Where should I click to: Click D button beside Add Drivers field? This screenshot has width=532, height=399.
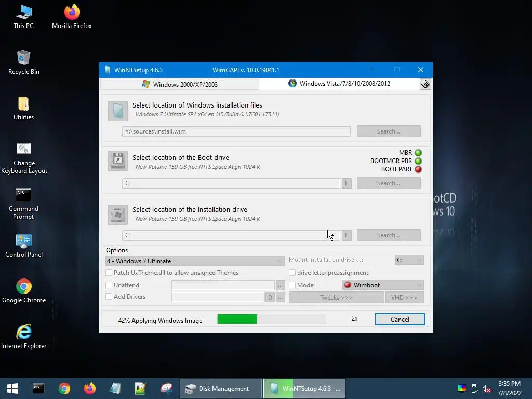click(270, 298)
